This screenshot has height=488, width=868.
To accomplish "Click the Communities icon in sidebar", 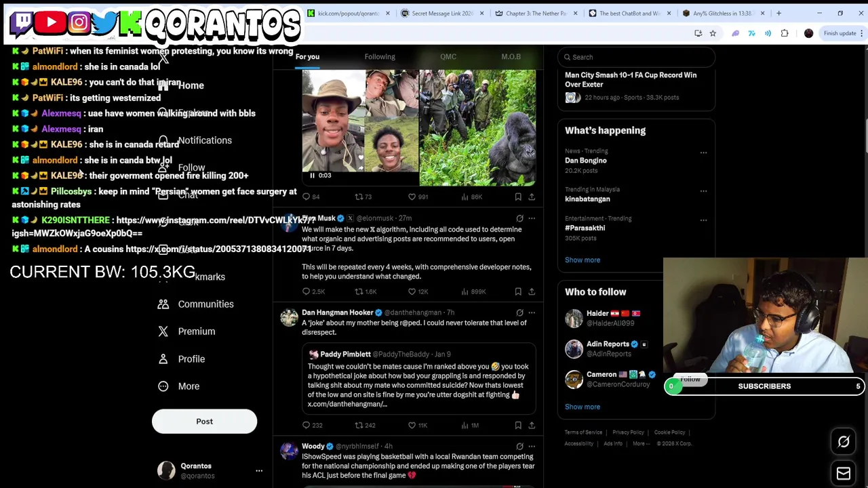I will click(163, 304).
